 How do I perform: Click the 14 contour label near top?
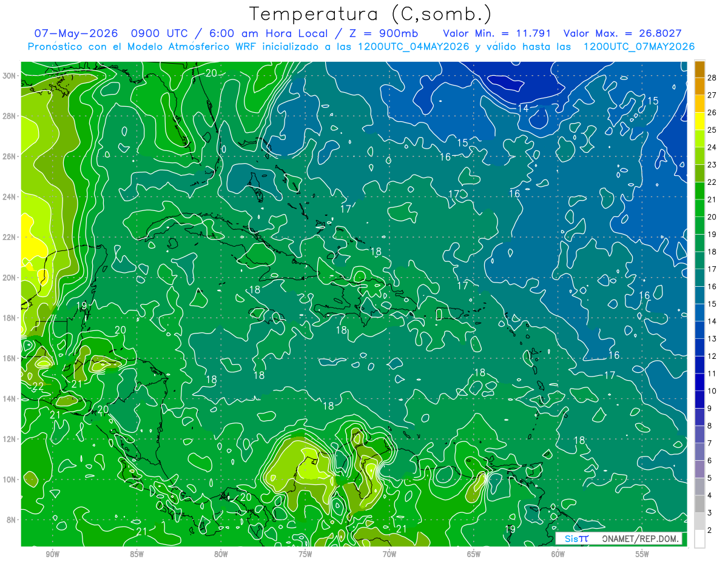[523, 108]
